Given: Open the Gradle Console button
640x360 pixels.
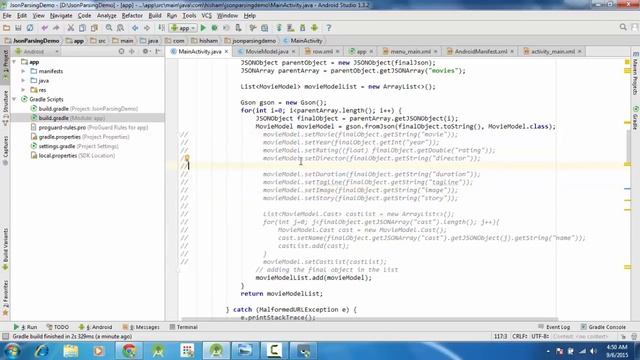Looking at the screenshot, I should pyautogui.click(x=603, y=327).
